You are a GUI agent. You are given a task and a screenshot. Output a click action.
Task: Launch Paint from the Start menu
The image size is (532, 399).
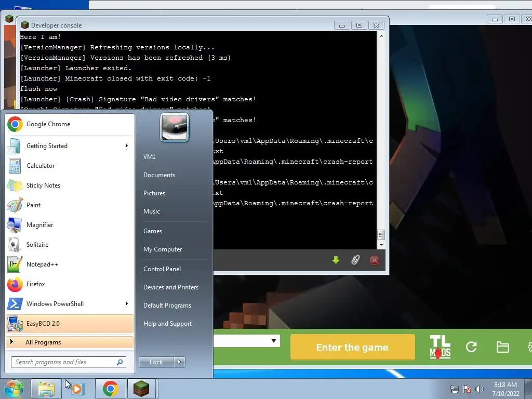(x=70, y=205)
